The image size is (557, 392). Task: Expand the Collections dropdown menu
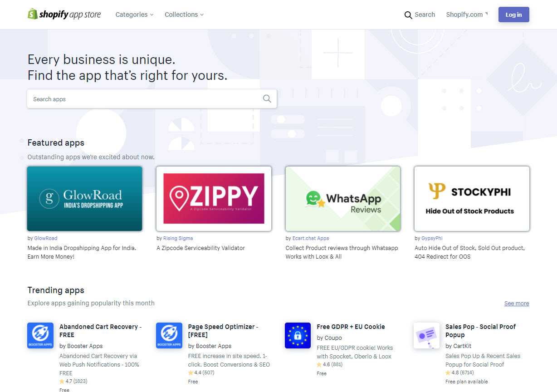[x=184, y=15]
